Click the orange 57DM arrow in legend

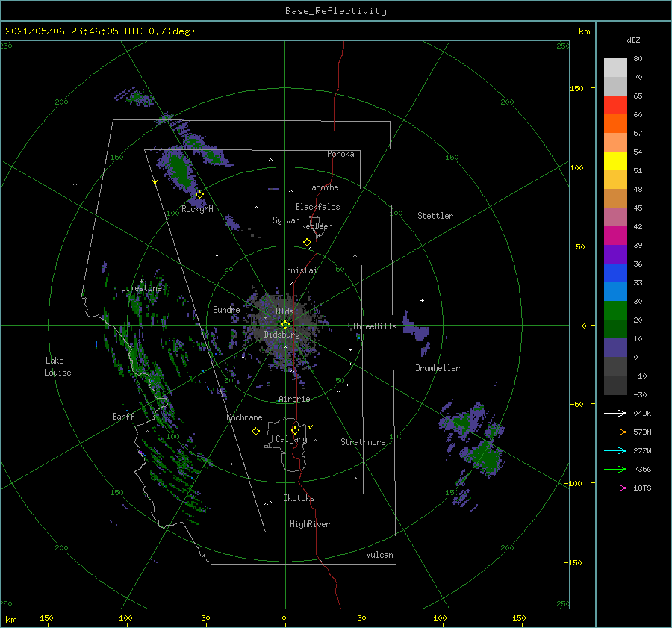point(615,432)
